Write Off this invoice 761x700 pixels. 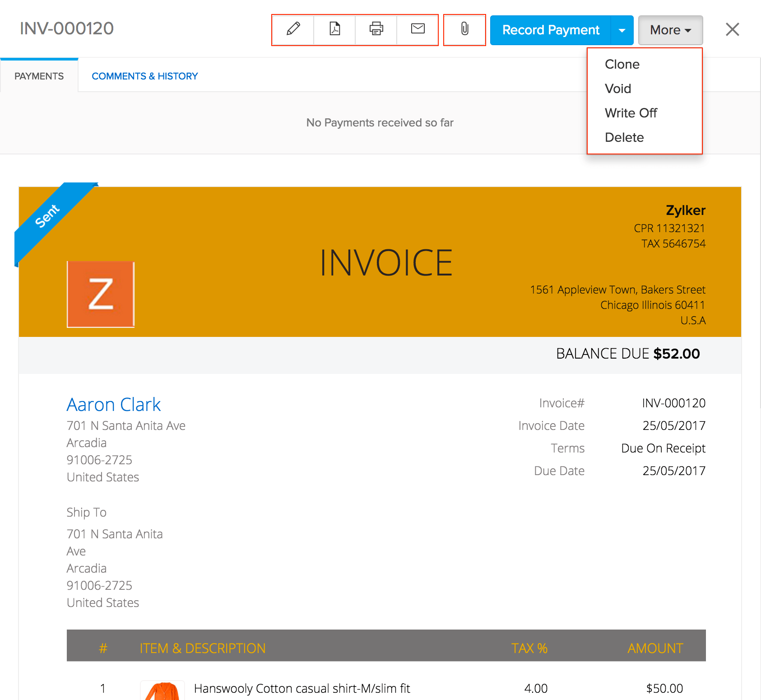click(631, 113)
